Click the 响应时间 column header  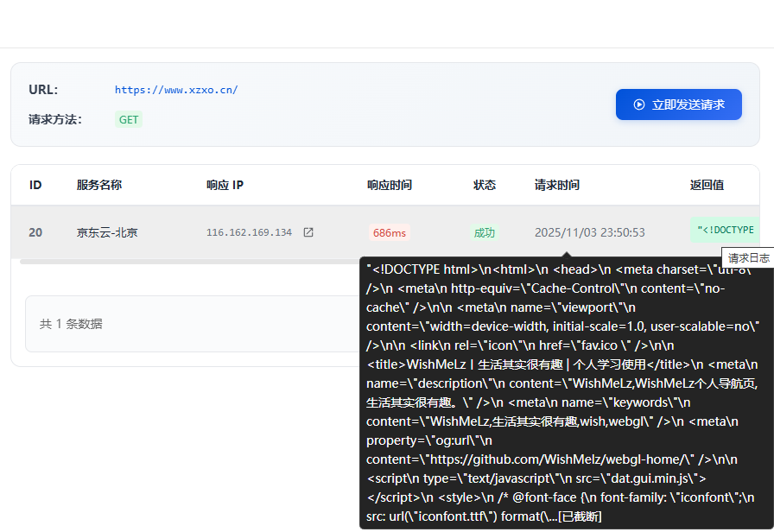coord(389,185)
